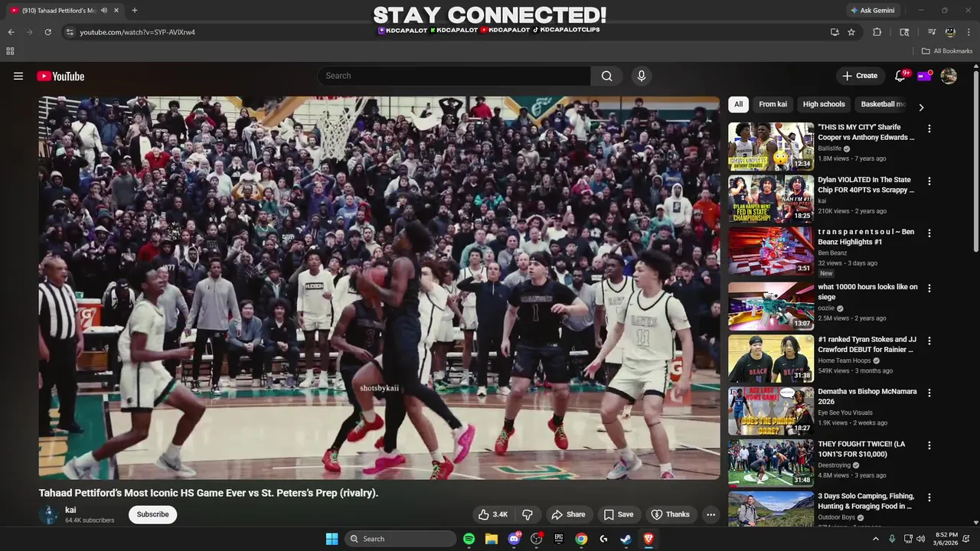This screenshot has width=980, height=551.
Task: Open the YouTube account avatar menu
Action: tap(949, 76)
